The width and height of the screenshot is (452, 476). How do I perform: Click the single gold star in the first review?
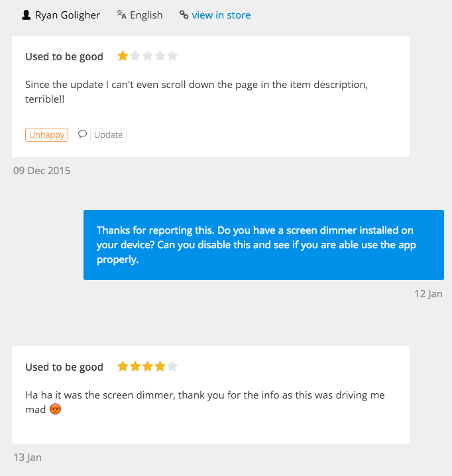pyautogui.click(x=123, y=56)
